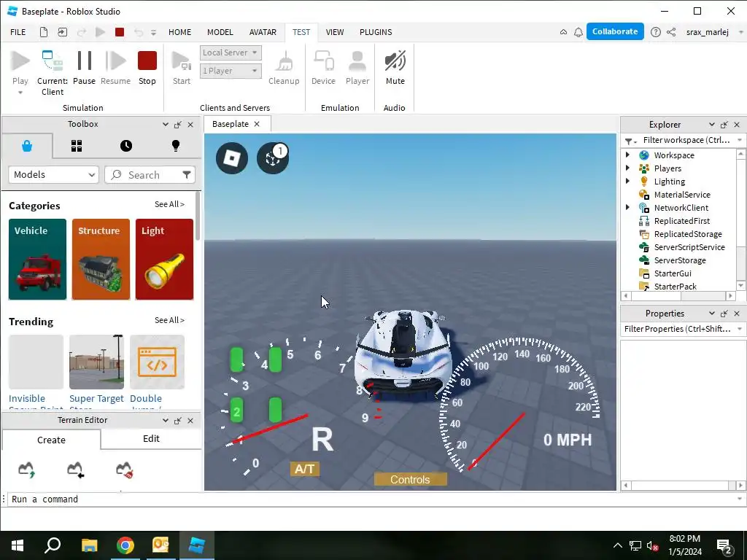This screenshot has height=560, width=747.
Task: Click the Collaborate button
Action: [615, 31]
